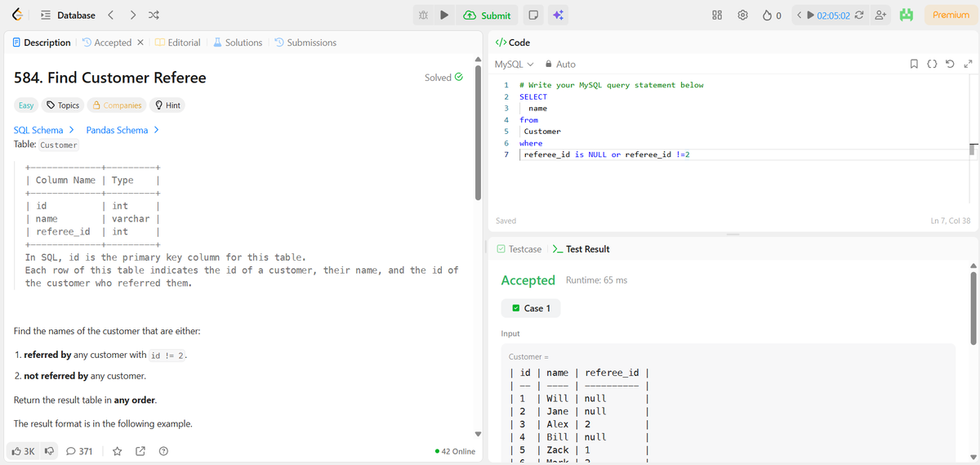Open the MySQL language dropdown

(x=514, y=65)
